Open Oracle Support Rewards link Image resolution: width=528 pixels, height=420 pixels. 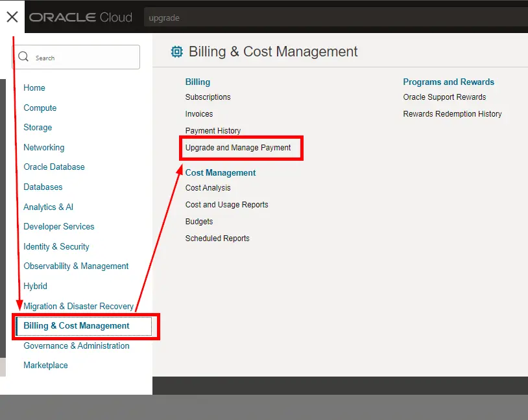444,97
